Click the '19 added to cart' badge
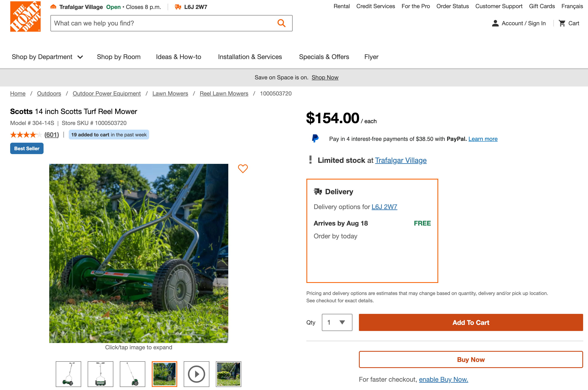The image size is (588, 390). (x=109, y=135)
